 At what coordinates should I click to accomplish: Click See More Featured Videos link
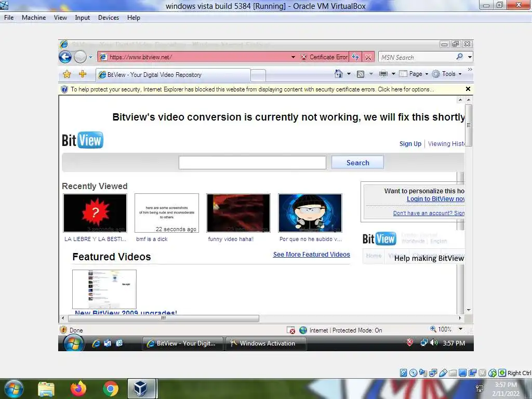click(x=312, y=255)
